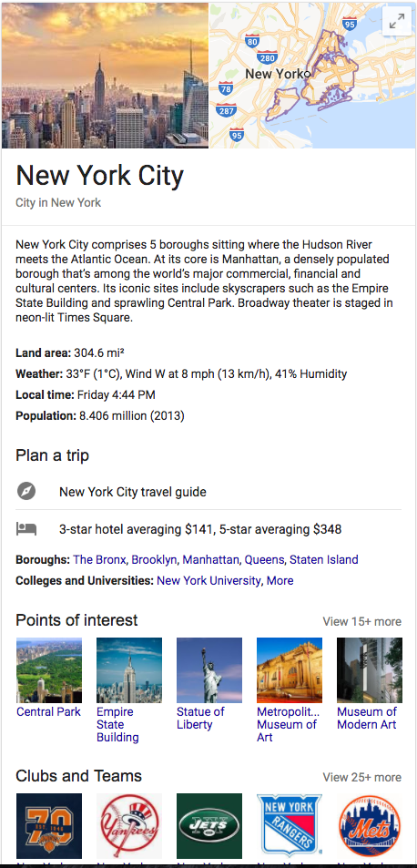Screen dimensions: 417x868
Task: Open the Statue of Liberty photo
Action: [209, 669]
